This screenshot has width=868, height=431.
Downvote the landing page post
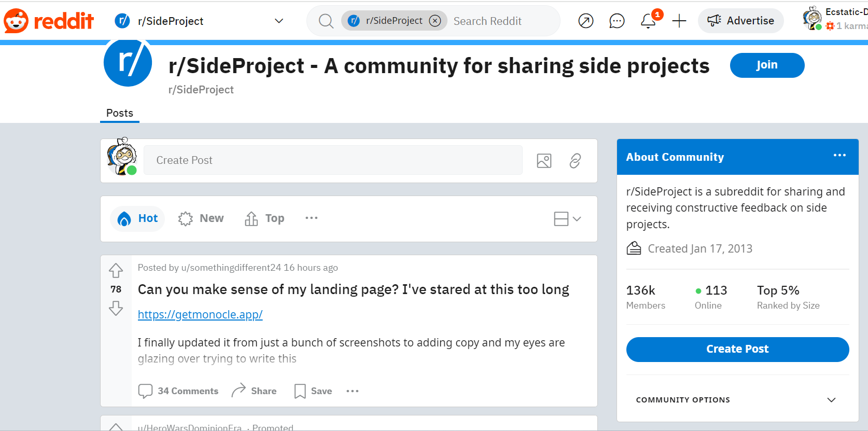click(x=116, y=308)
